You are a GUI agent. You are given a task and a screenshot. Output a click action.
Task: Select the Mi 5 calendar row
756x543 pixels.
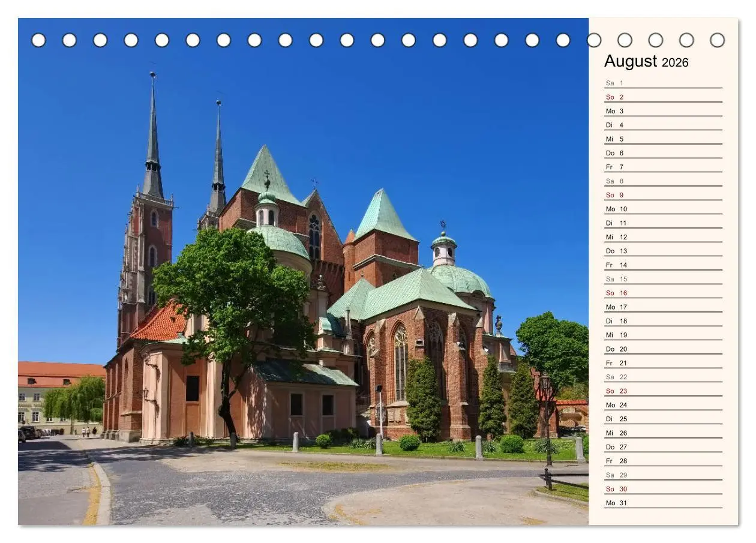[x=663, y=139]
